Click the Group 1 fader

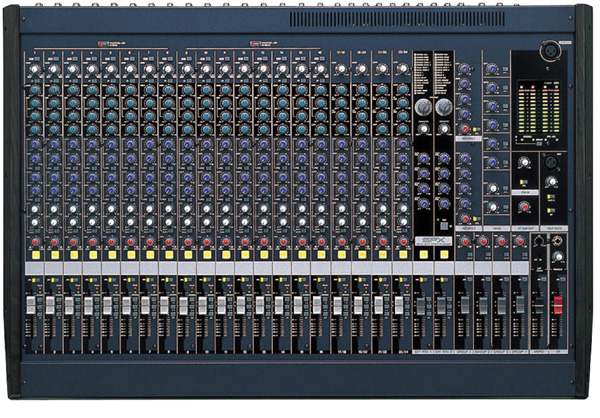463,303
